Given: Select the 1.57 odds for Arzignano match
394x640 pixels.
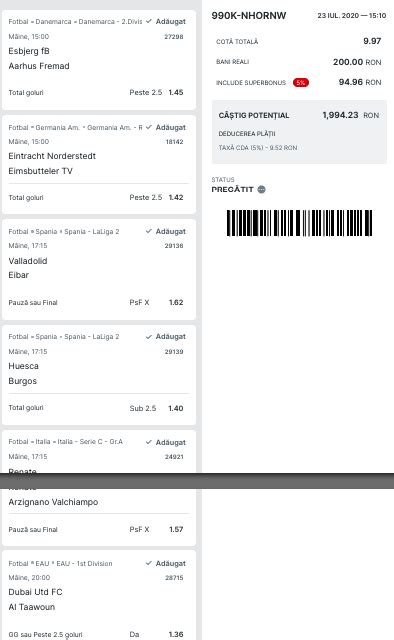Looking at the screenshot, I should tap(176, 529).
